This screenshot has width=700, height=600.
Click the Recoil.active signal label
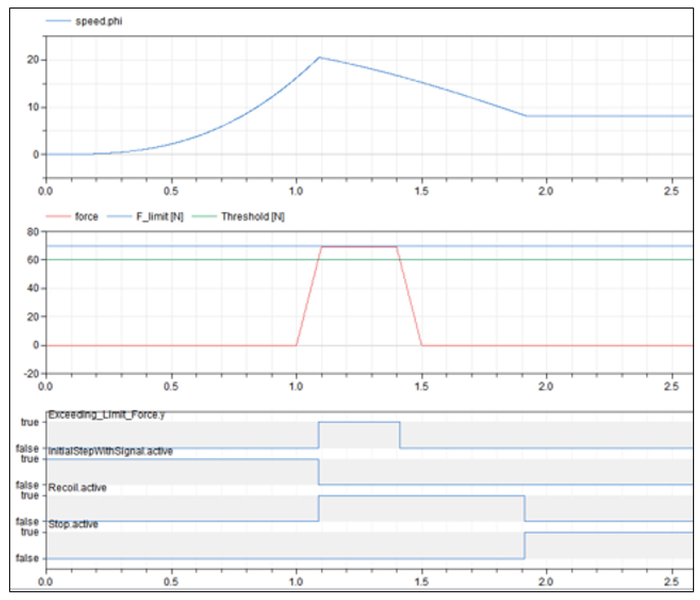[77, 488]
